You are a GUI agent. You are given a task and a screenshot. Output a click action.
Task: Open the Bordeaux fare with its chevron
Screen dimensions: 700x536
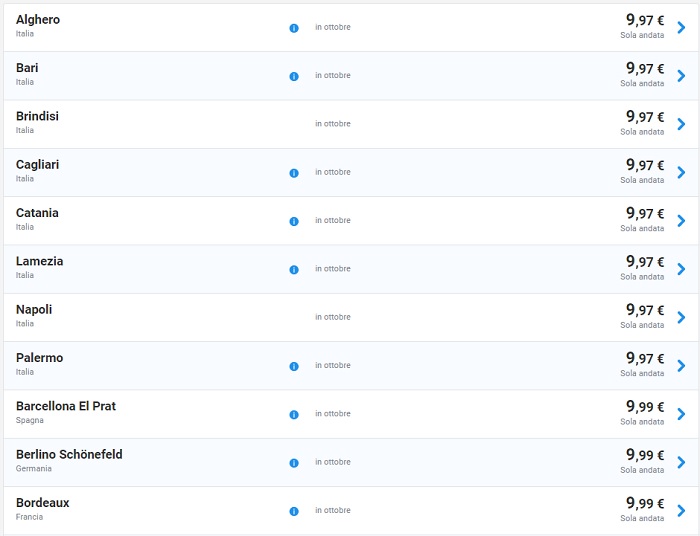681,510
